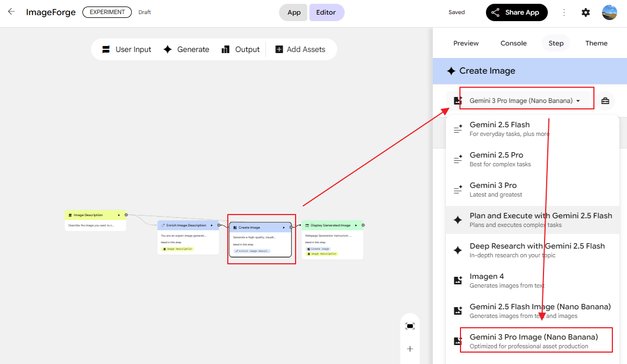Open the three-dot more options menu

(x=564, y=12)
